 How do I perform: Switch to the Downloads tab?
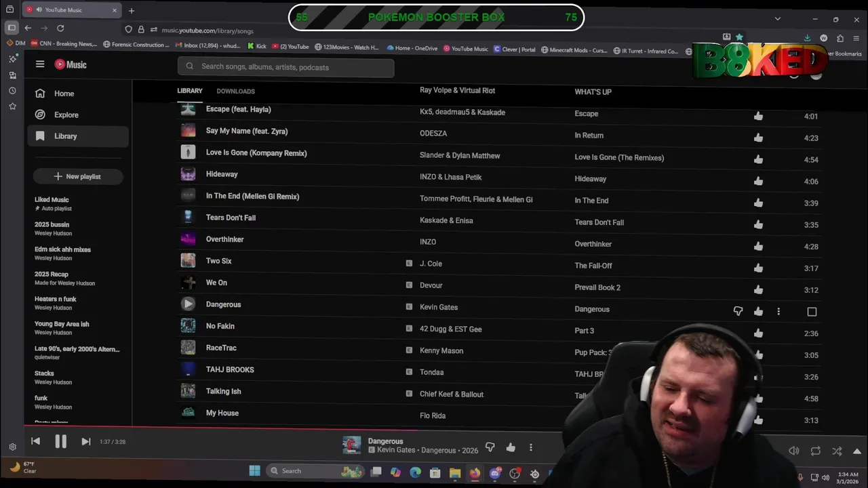pyautogui.click(x=236, y=91)
